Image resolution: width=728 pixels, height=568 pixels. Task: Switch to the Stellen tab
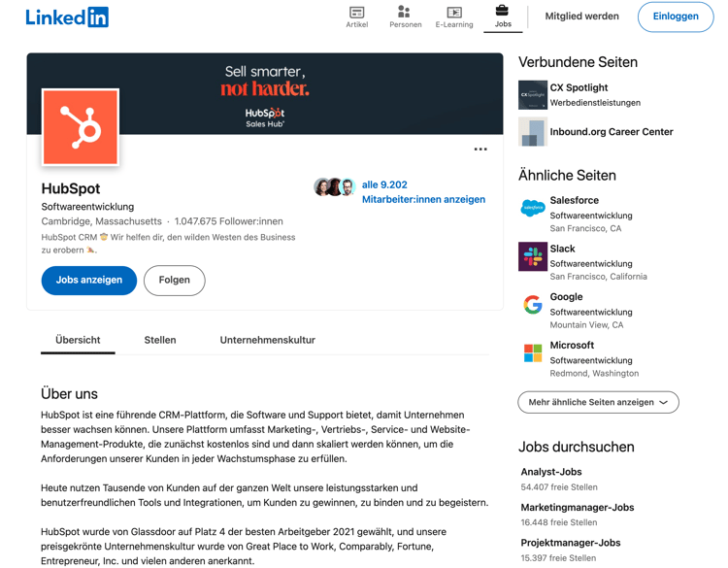pos(160,341)
